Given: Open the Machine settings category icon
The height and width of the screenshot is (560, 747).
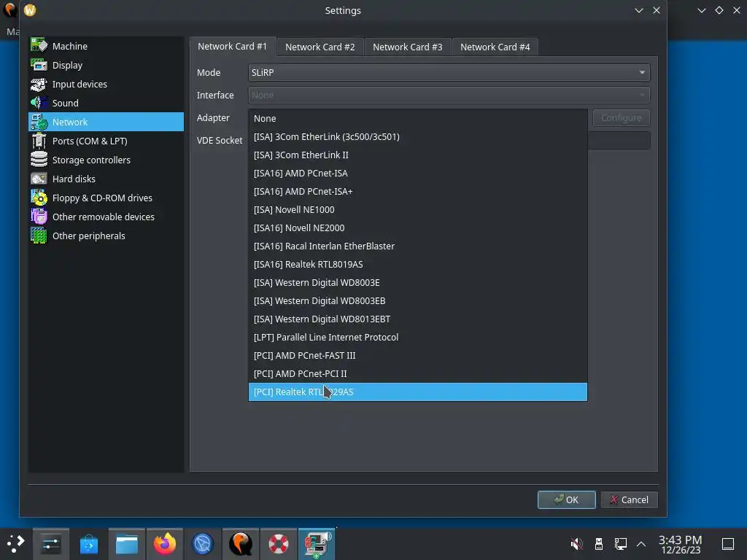Looking at the screenshot, I should pyautogui.click(x=39, y=46).
